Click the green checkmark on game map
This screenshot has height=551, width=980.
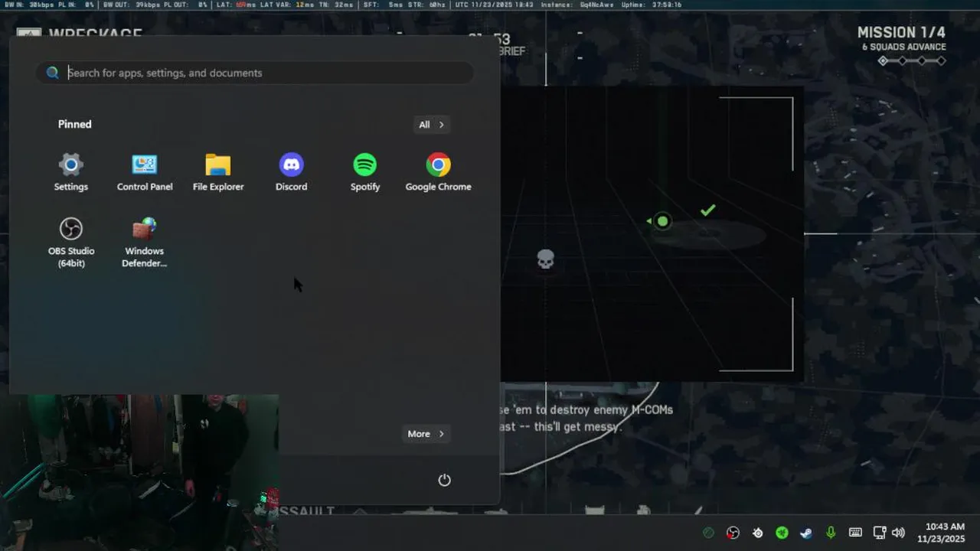[x=708, y=210]
